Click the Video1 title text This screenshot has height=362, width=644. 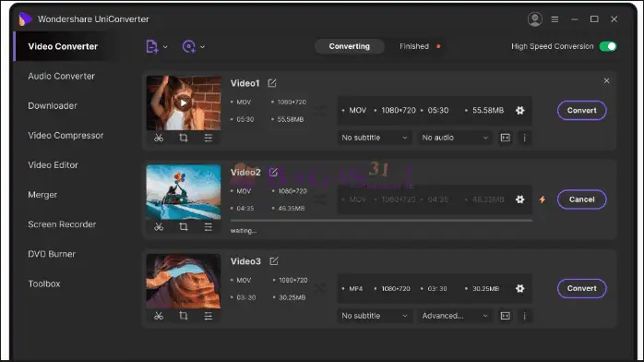pos(244,83)
